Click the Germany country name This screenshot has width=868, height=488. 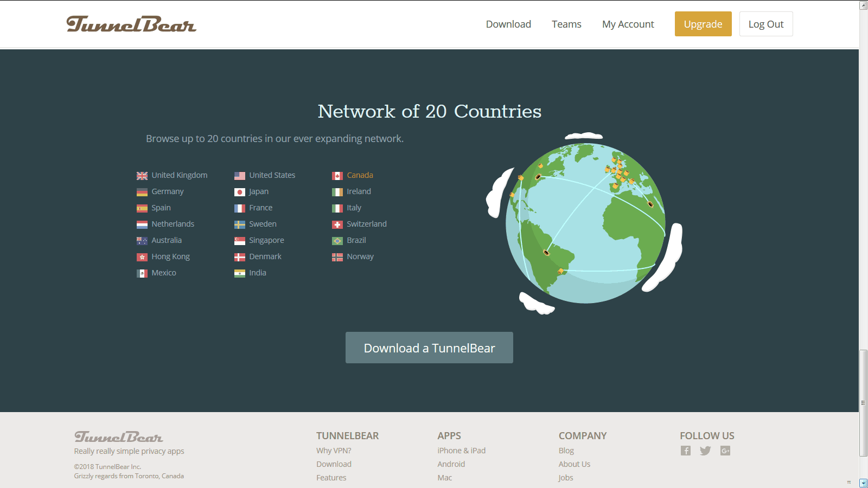coord(168,191)
